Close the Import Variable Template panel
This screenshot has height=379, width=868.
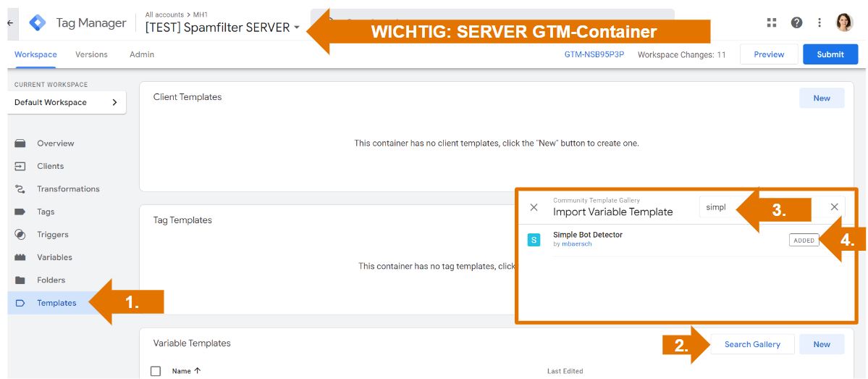point(534,207)
